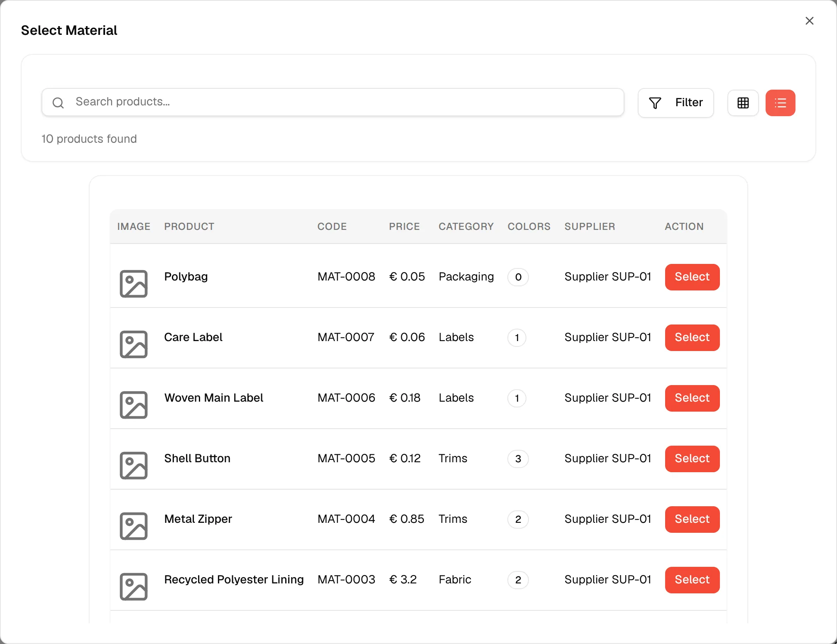Click code MAT-0007

click(346, 337)
